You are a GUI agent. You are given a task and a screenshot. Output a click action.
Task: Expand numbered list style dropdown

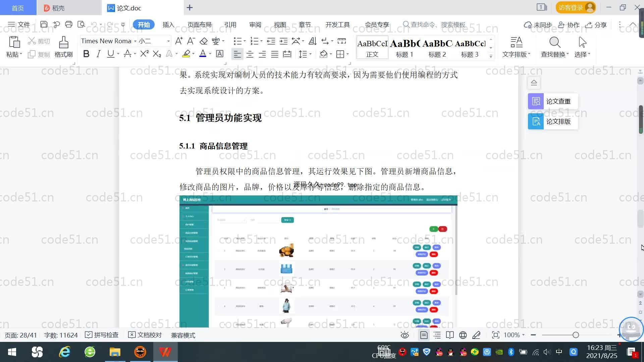(261, 41)
